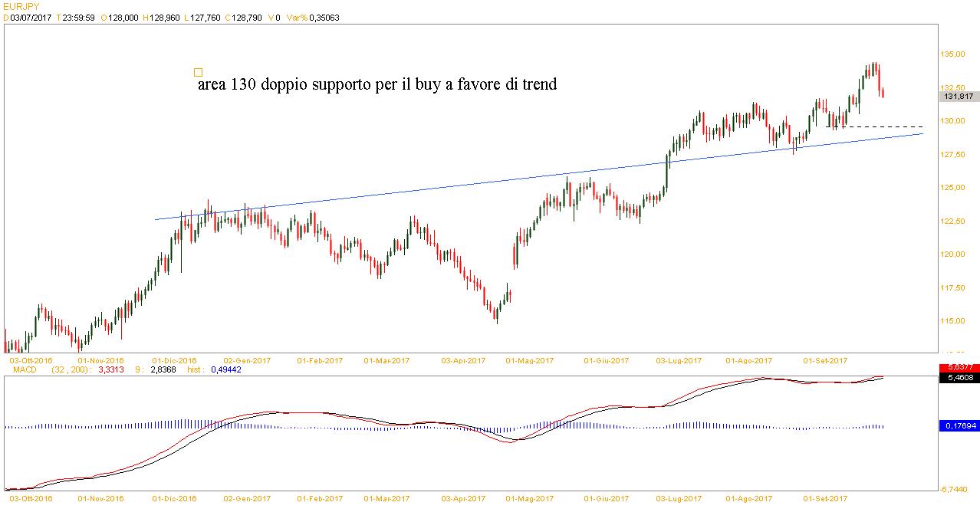Click the red MACD value label 5,6377

tap(959, 368)
